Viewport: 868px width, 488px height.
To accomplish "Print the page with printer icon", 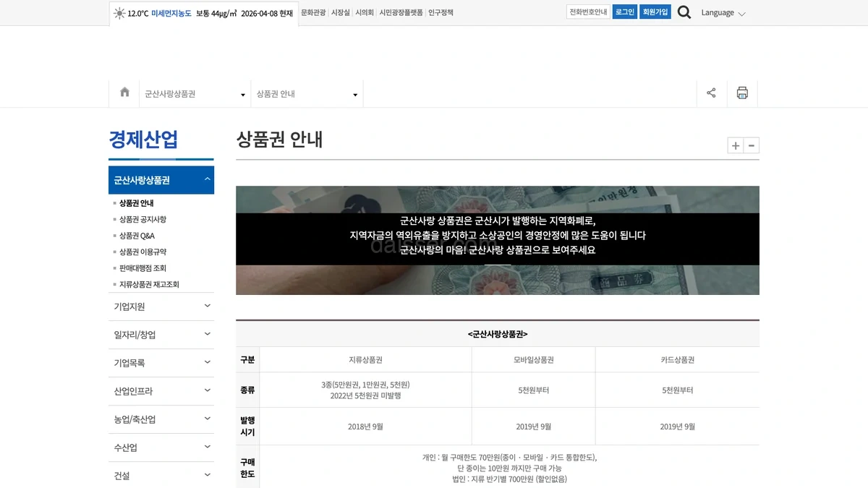I will click(742, 93).
